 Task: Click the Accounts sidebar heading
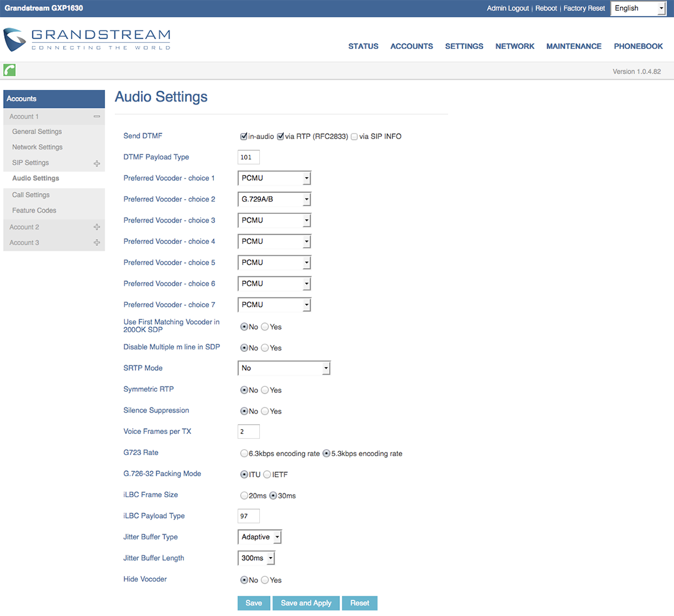click(54, 99)
